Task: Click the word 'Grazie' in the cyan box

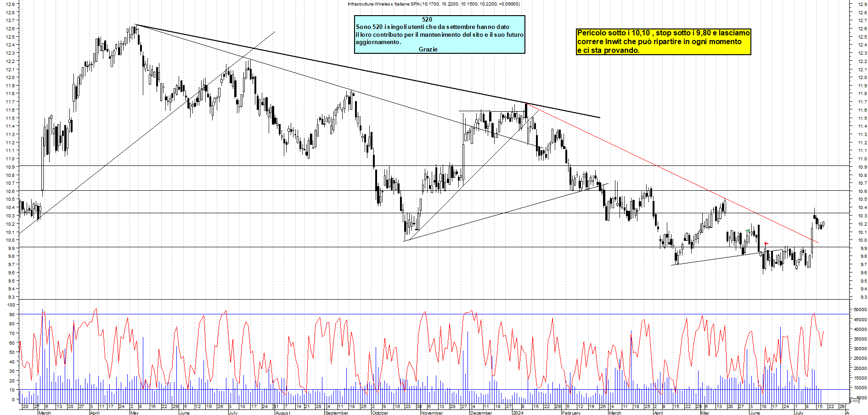Action: pyautogui.click(x=428, y=49)
